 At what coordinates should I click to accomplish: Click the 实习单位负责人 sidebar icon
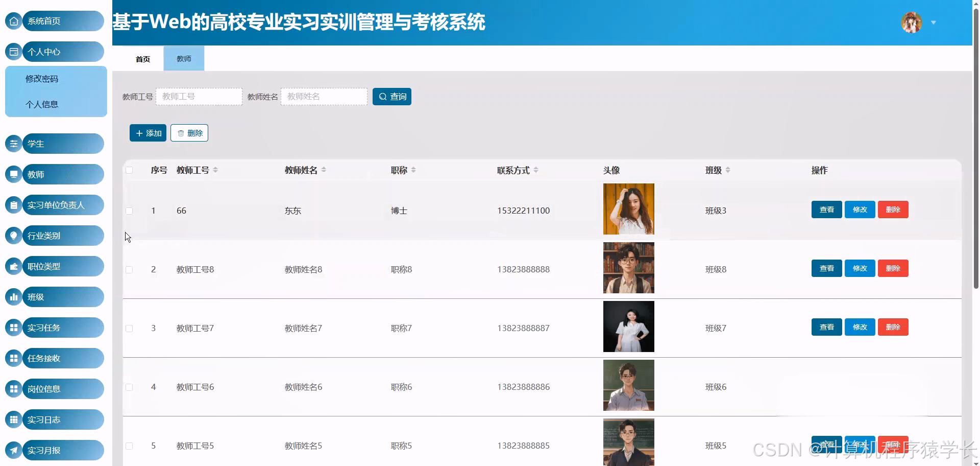click(13, 205)
